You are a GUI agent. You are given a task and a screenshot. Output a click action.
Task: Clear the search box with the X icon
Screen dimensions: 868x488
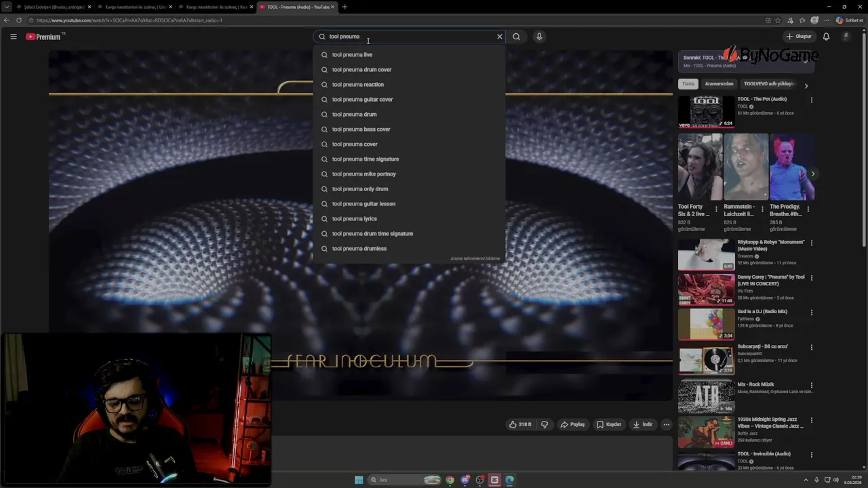[500, 37]
